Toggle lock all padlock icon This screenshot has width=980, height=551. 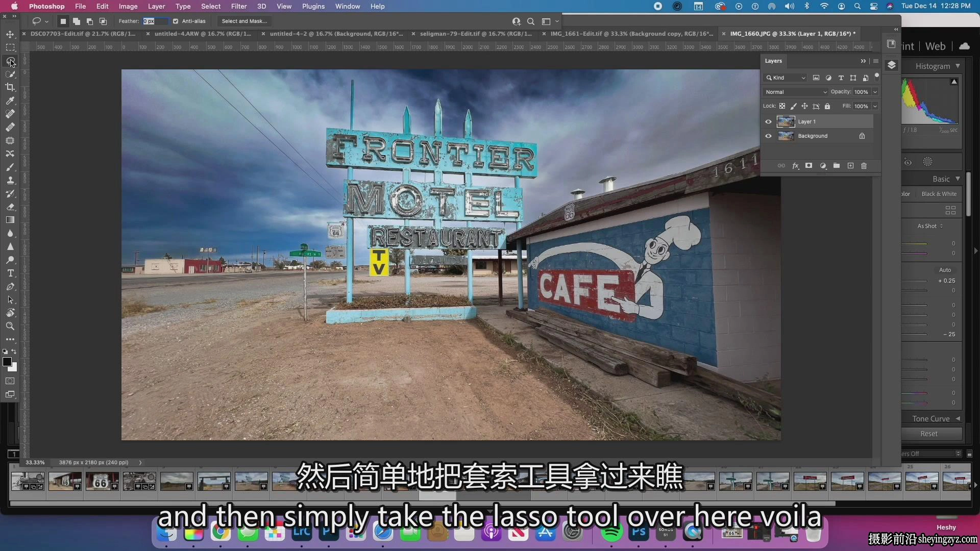827,106
